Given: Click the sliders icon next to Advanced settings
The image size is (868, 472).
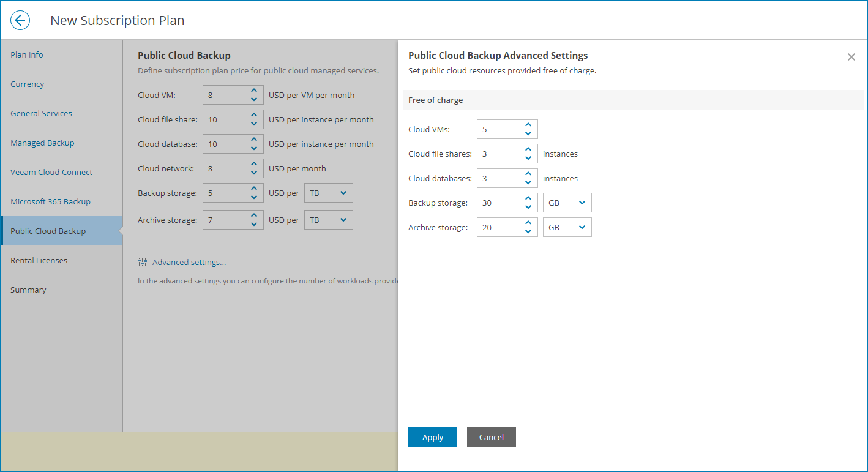Looking at the screenshot, I should coord(143,261).
